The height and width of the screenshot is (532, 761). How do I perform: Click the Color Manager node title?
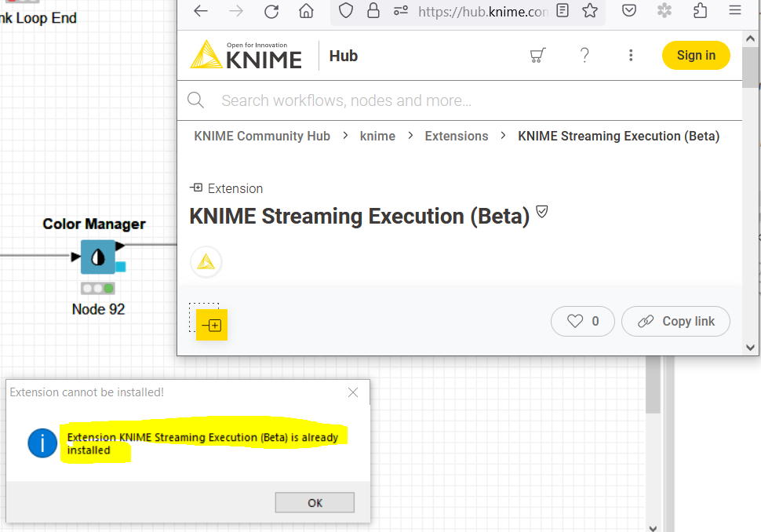[x=94, y=224]
